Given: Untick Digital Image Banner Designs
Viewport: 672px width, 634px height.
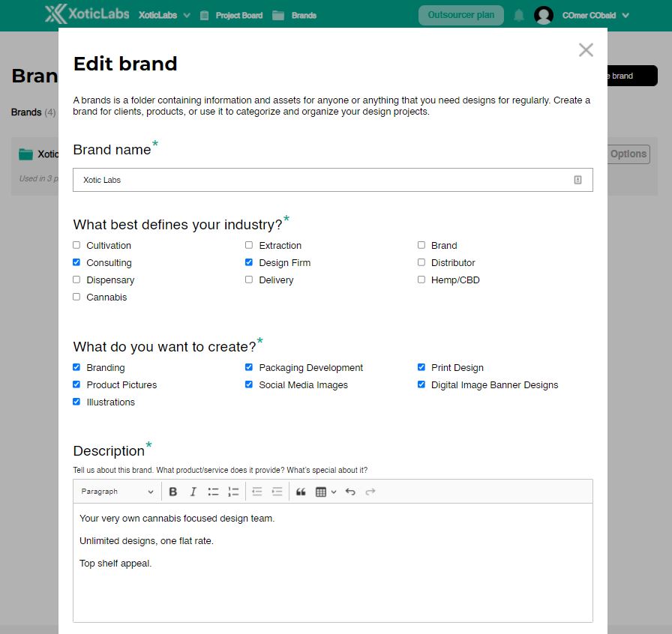Looking at the screenshot, I should (x=421, y=384).
